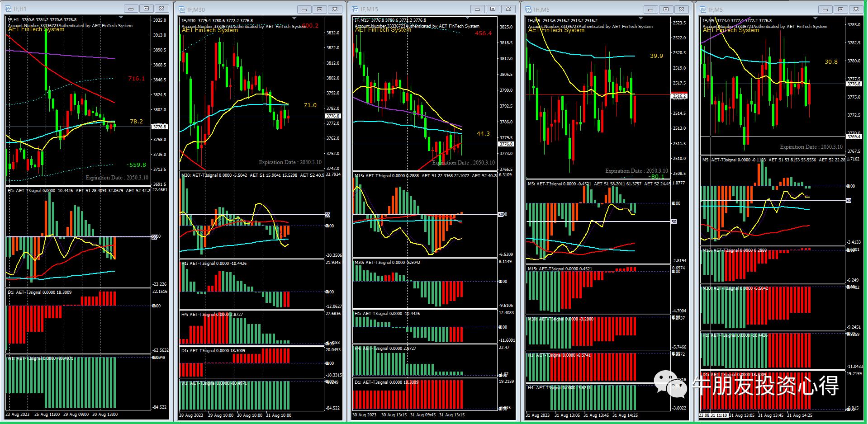Minimize the IF,M30 chart window
The height and width of the screenshot is (424, 868).
pos(304,9)
